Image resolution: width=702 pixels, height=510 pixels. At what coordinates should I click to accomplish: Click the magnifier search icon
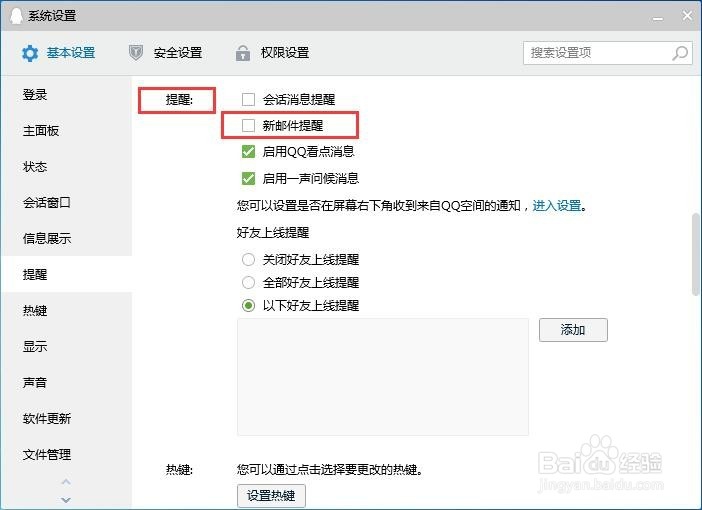pos(680,53)
